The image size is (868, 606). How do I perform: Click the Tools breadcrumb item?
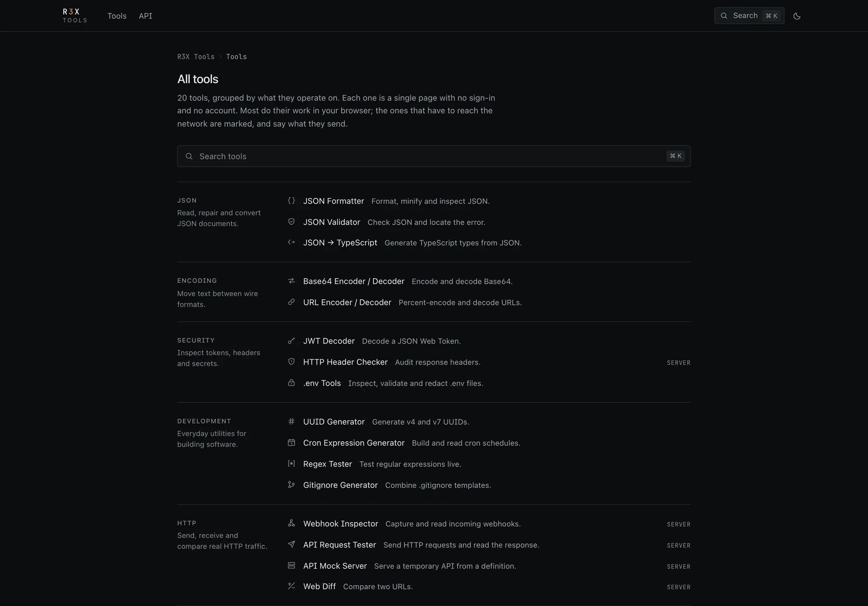236,56
